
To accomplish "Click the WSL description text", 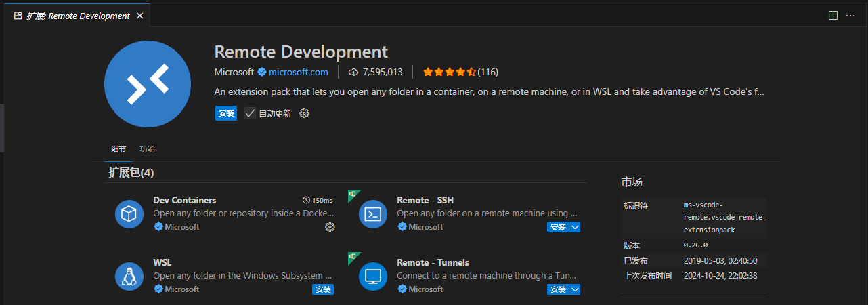I will pyautogui.click(x=243, y=276).
